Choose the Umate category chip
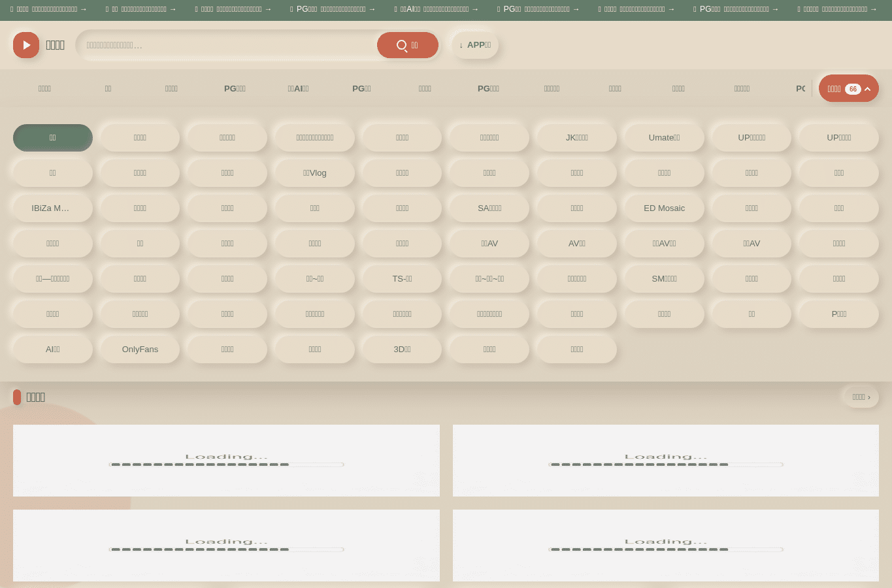Image resolution: width=892 pixels, height=588 pixels. tap(664, 138)
